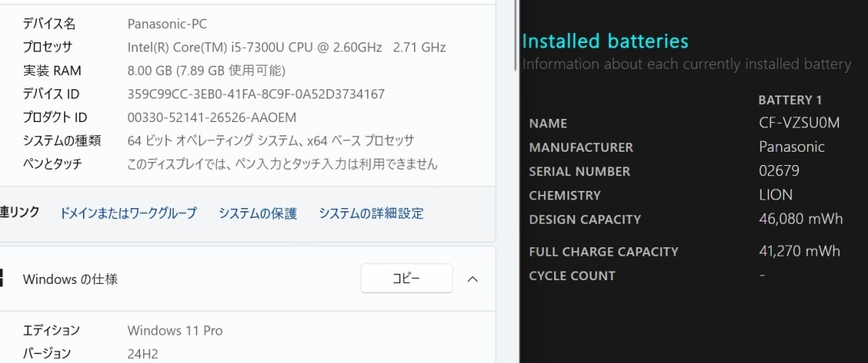Click the バージョン label

tap(47, 354)
